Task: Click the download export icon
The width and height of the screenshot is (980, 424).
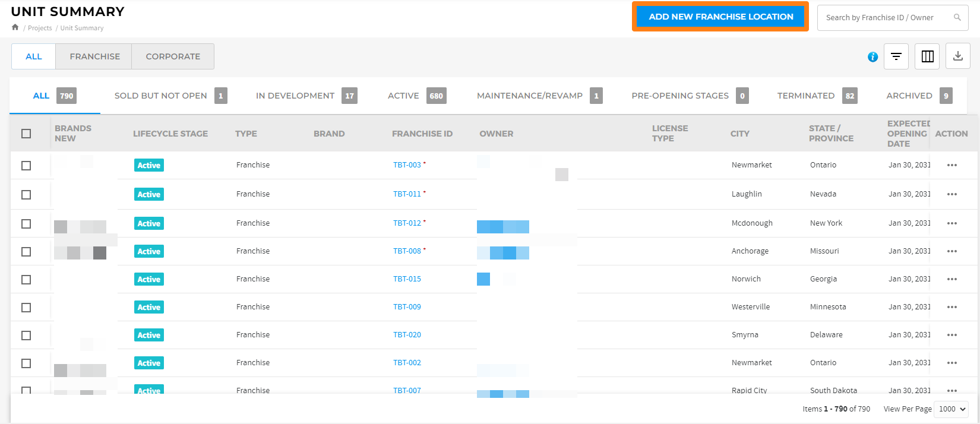Action: [958, 56]
